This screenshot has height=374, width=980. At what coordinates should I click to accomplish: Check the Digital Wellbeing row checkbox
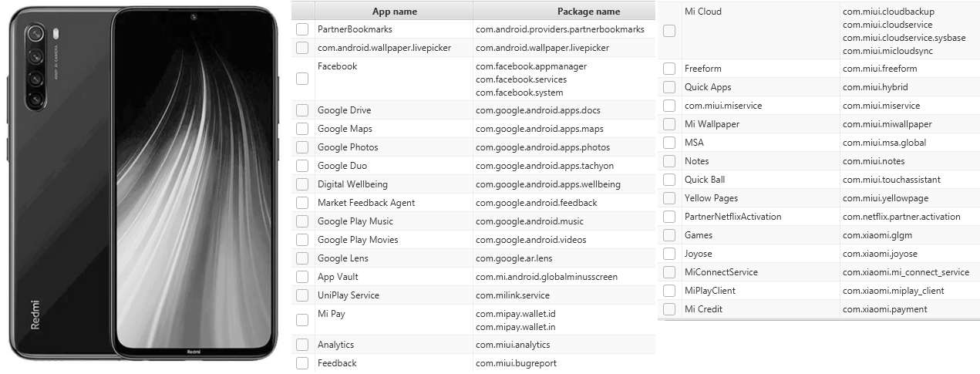pyautogui.click(x=302, y=184)
